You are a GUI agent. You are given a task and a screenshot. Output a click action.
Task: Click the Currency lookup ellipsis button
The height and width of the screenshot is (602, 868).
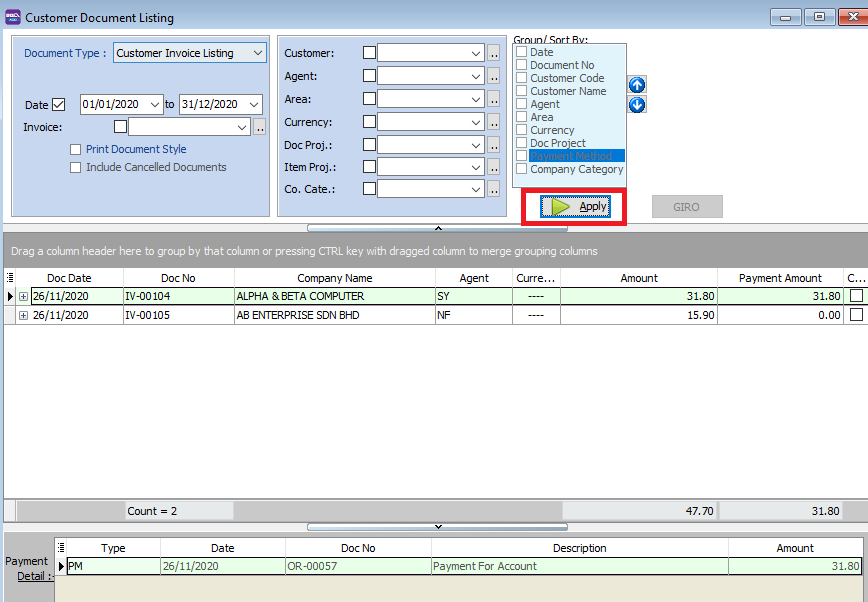point(493,122)
